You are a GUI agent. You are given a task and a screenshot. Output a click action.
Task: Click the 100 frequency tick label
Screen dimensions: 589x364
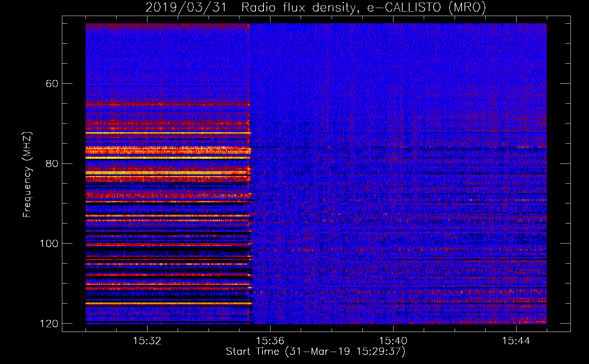pos(49,244)
